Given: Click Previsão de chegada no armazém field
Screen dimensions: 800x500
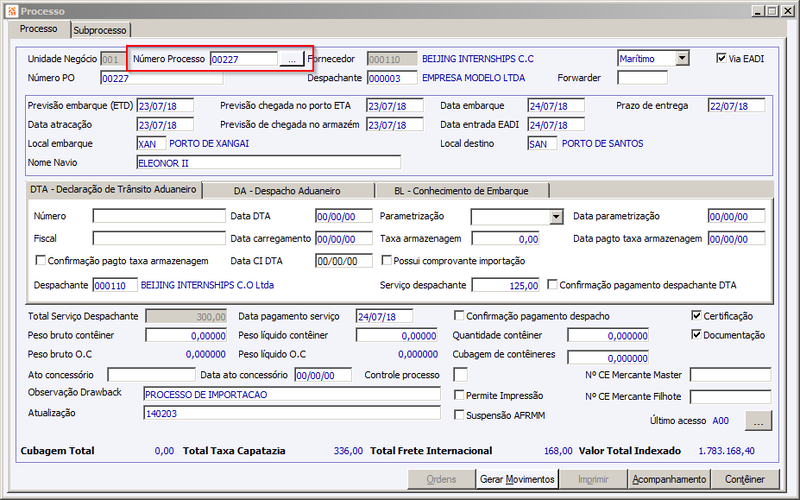Looking at the screenshot, I should [395, 125].
